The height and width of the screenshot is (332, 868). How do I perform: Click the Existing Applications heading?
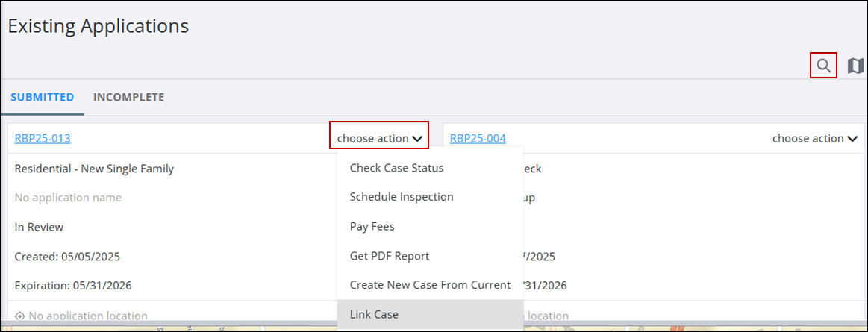[x=98, y=26]
